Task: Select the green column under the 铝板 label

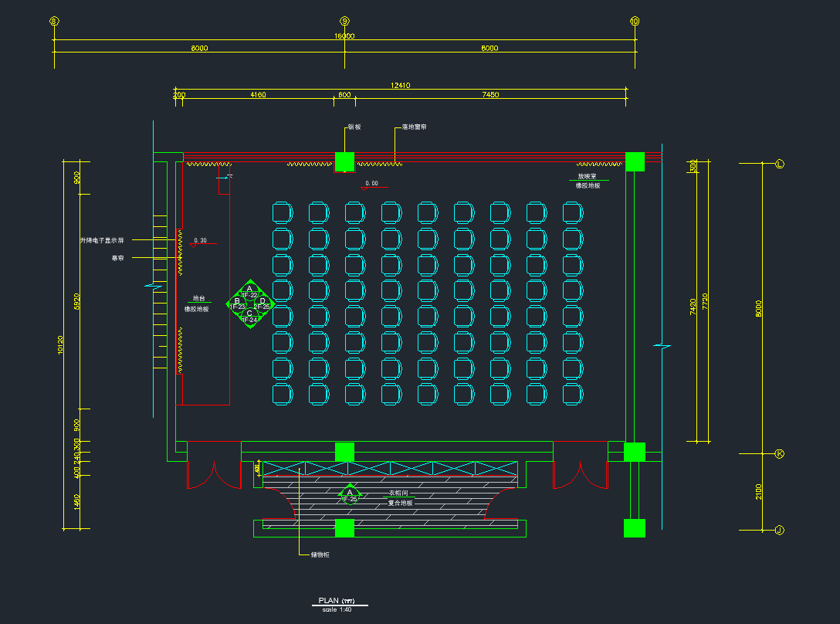Action: pyautogui.click(x=344, y=161)
